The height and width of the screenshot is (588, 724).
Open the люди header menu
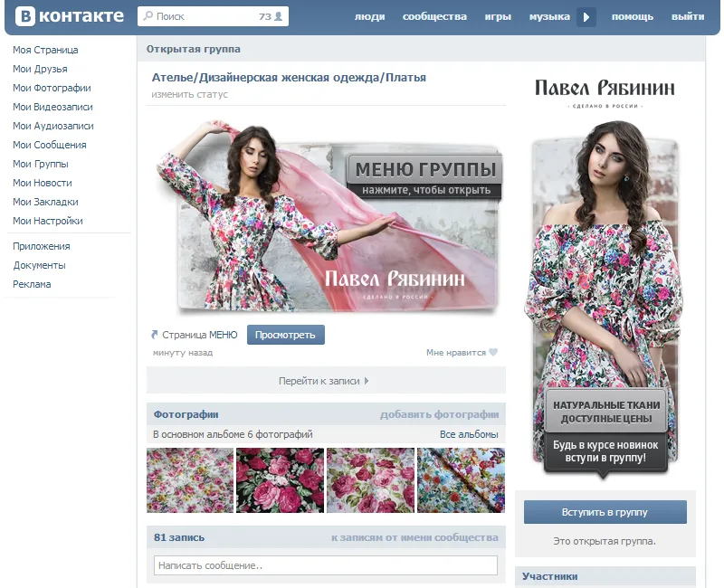(x=369, y=16)
